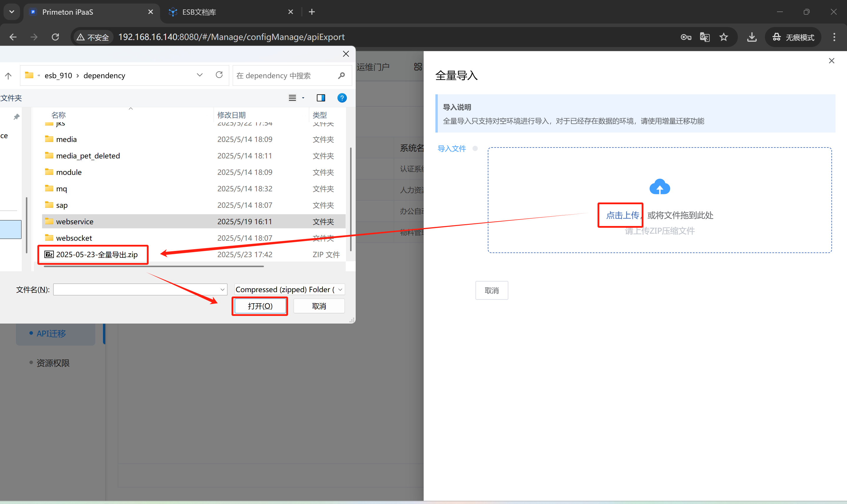Switch to the ESB文档库 tab
Viewport: 847px width, 504px height.
(x=199, y=12)
